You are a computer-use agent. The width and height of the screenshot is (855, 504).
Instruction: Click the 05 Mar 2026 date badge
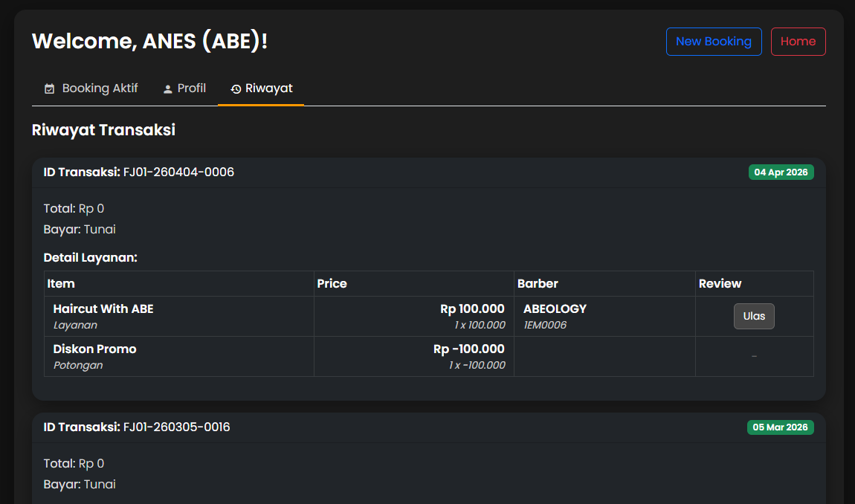pos(781,427)
